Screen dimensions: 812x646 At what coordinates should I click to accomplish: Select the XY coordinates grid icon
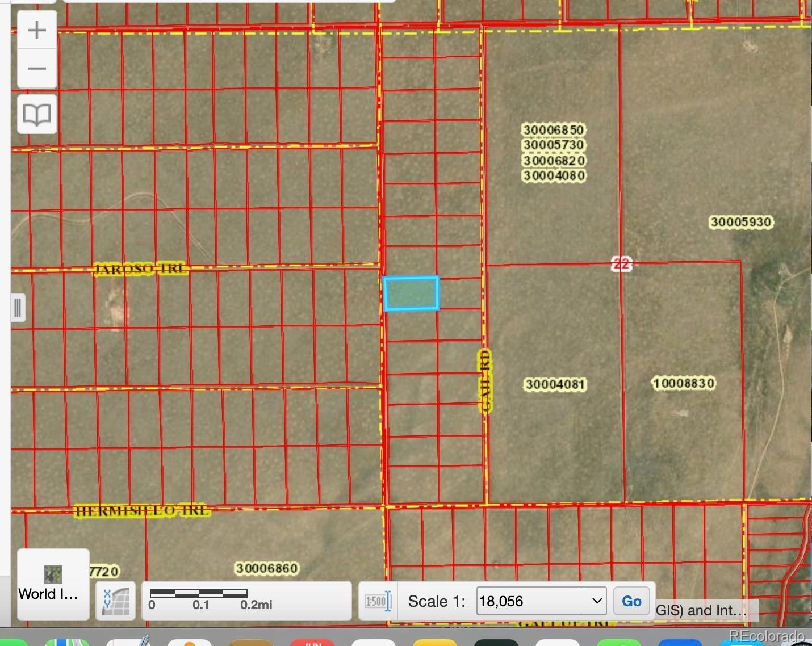pos(115,601)
